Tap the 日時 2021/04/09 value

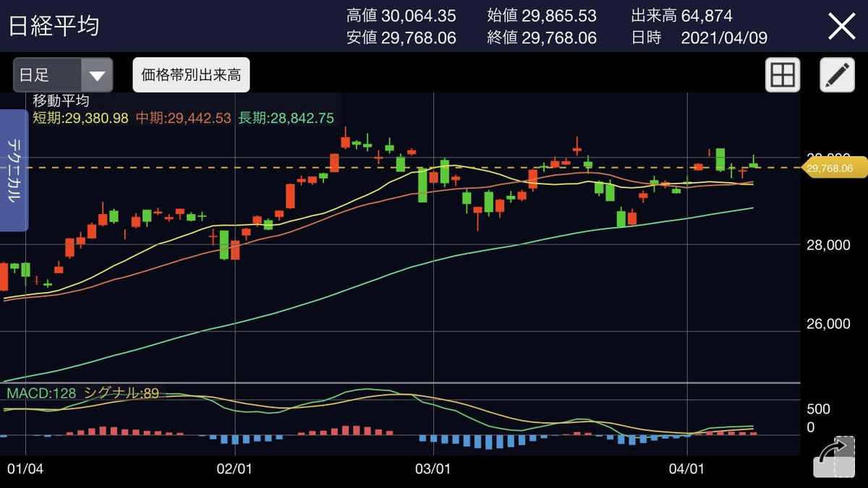pyautogui.click(x=699, y=38)
